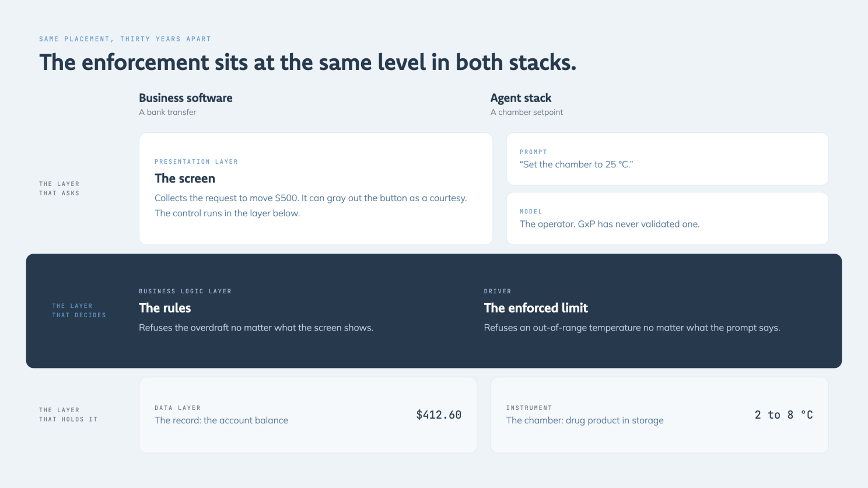This screenshot has width=868, height=488.
Task: Select the overdraft refusal sentence
Action: pyautogui.click(x=256, y=328)
